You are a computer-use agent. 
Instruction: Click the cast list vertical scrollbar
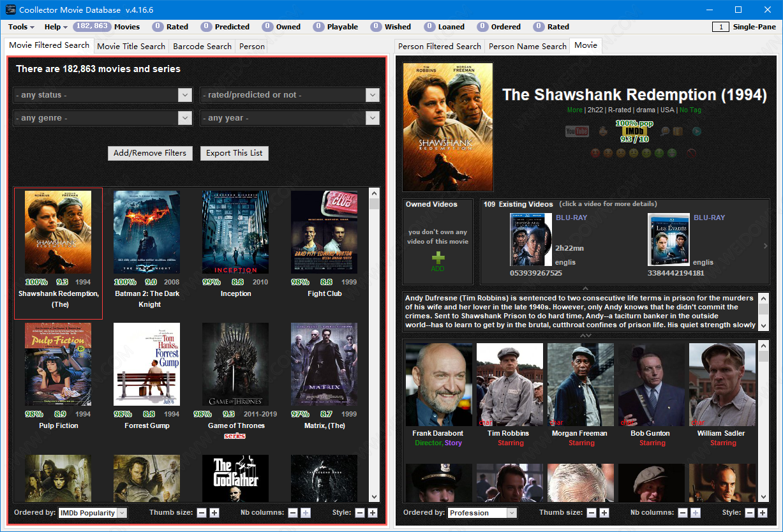pyautogui.click(x=764, y=421)
